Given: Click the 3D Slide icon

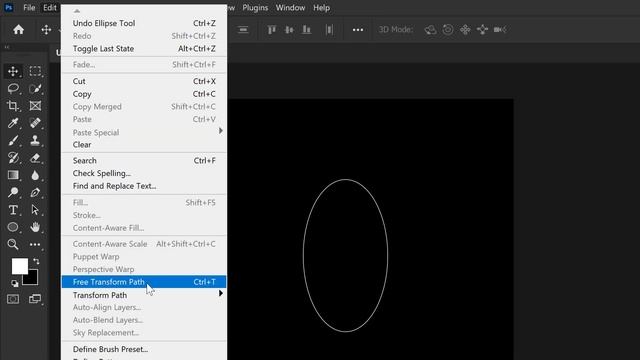Looking at the screenshot, I should (482, 29).
